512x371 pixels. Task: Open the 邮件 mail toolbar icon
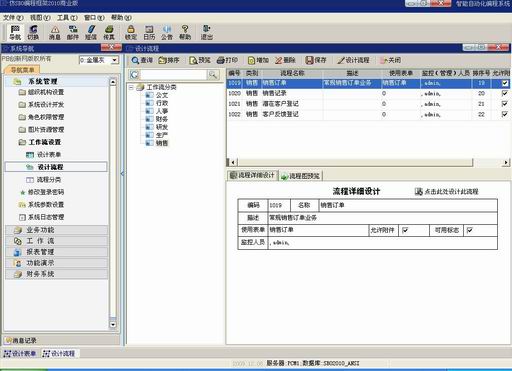click(x=73, y=32)
